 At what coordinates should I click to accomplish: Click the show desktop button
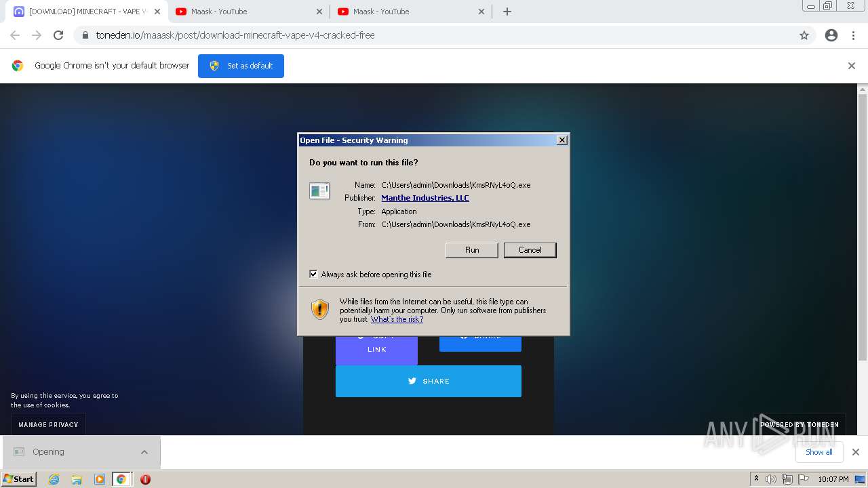pyautogui.click(x=861, y=479)
